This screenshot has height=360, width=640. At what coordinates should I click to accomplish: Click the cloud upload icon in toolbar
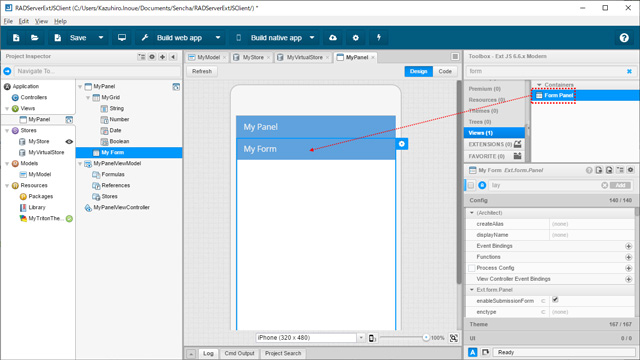pos(333,38)
